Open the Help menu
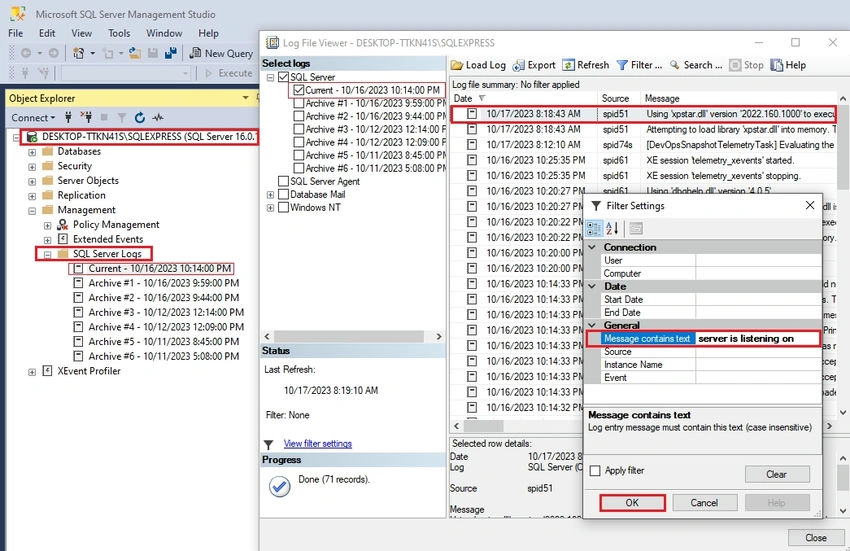This screenshot has width=850, height=551. tap(208, 33)
